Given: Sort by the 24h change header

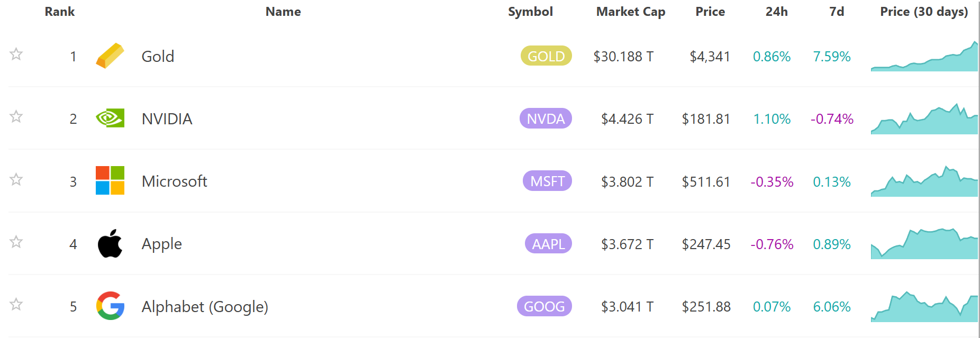Looking at the screenshot, I should [x=776, y=12].
